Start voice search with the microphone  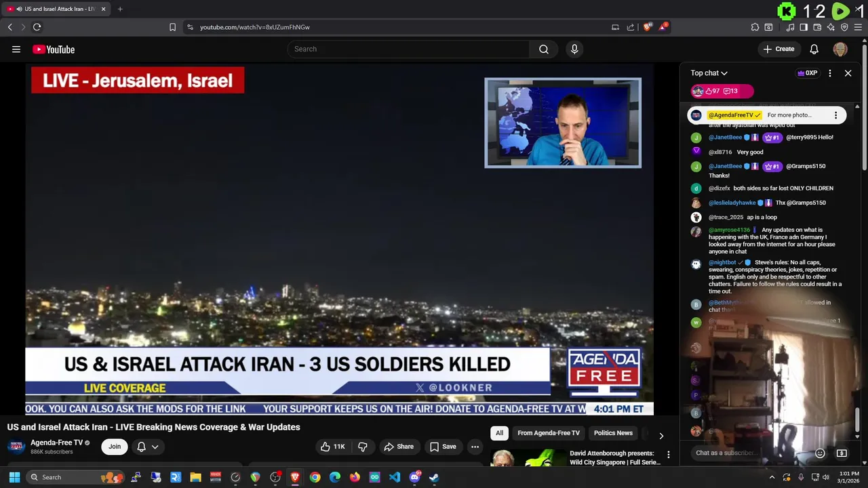coord(574,49)
